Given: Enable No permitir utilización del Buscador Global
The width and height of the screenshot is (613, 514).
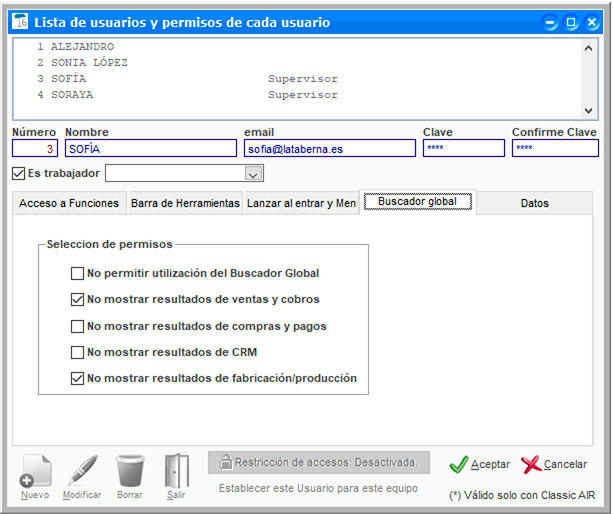Looking at the screenshot, I should (x=77, y=273).
